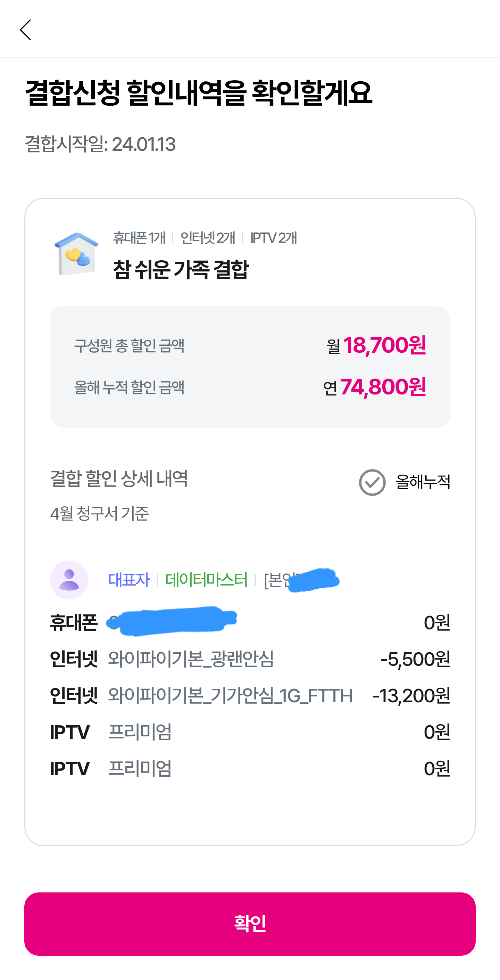Viewport: 500px width, 980px height.
Task: Tap the representative profile avatar icon
Action: [69, 580]
